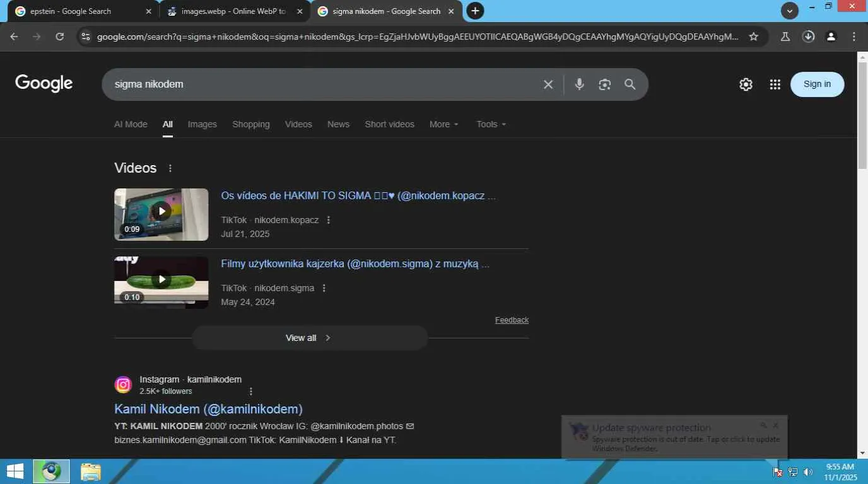Click the sigma nikodem search field
The height and width of the screenshot is (484, 868).
tap(325, 84)
